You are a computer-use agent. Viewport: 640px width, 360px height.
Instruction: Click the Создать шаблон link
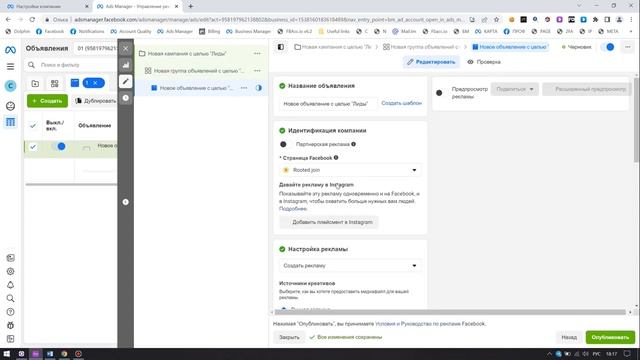click(402, 103)
